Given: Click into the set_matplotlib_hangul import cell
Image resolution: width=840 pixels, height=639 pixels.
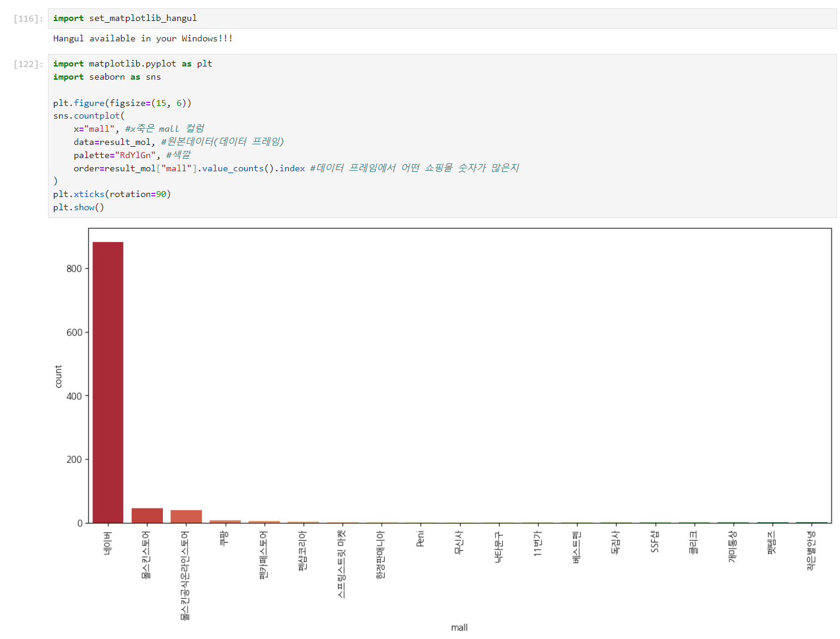Looking at the screenshot, I should click(x=442, y=19).
